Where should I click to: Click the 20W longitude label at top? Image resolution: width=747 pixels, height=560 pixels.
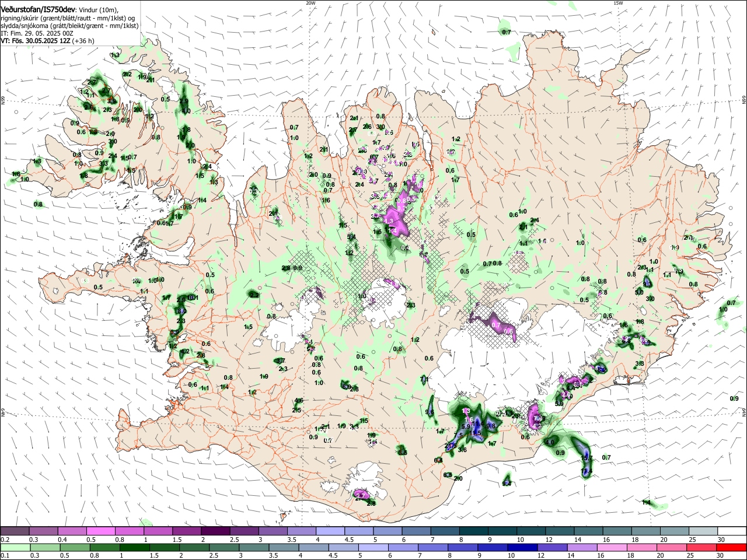pos(310,3)
